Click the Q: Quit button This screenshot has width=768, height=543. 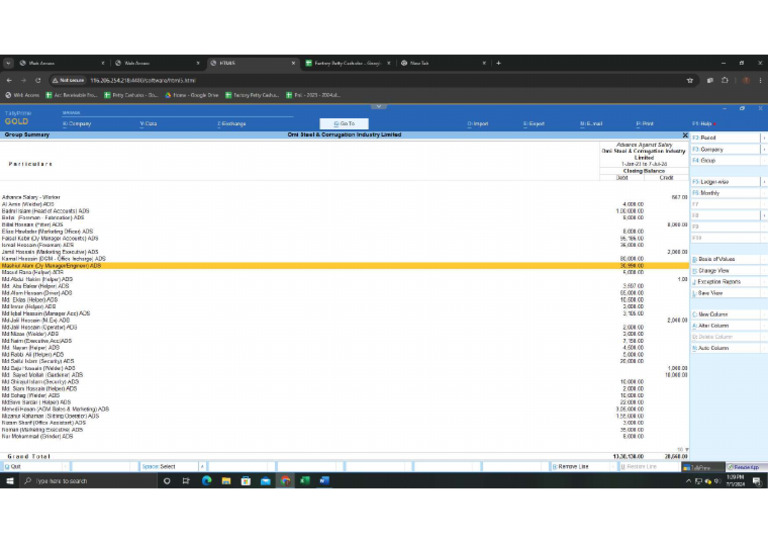[34, 467]
